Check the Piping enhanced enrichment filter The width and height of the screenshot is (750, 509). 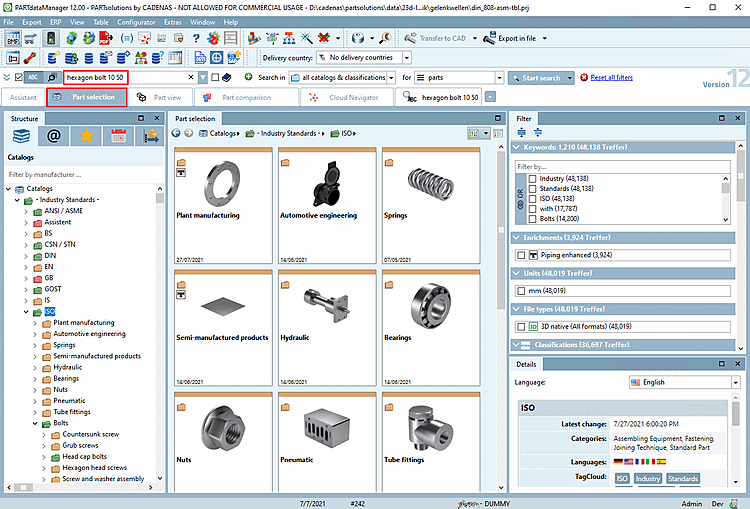point(521,255)
